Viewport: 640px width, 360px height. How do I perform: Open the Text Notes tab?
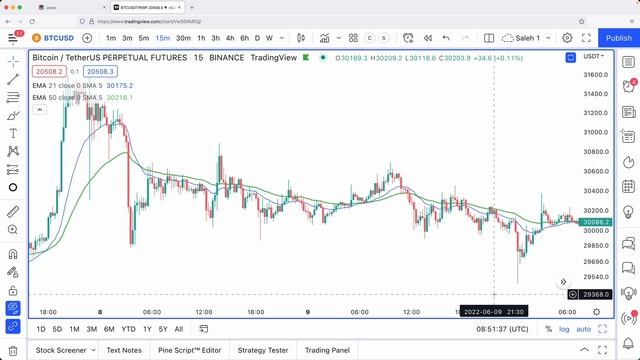click(x=124, y=350)
